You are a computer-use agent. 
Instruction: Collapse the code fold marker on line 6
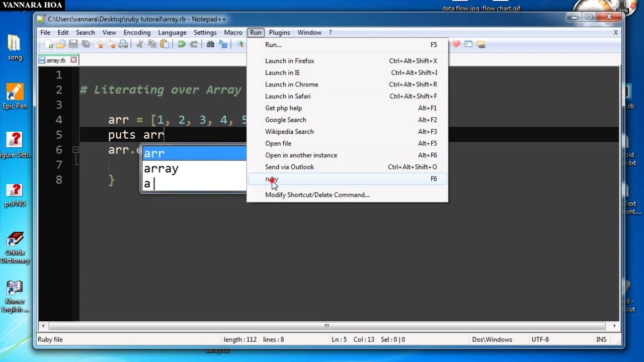tap(75, 150)
